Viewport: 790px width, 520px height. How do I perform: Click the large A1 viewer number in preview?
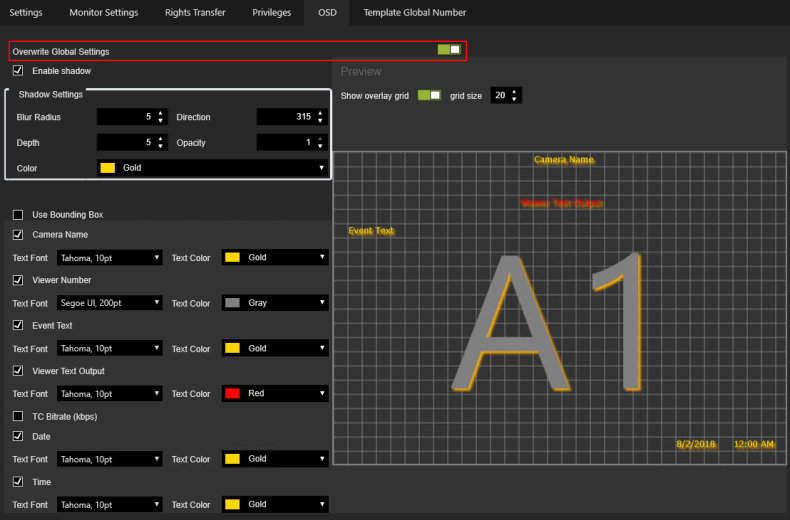pos(546,322)
